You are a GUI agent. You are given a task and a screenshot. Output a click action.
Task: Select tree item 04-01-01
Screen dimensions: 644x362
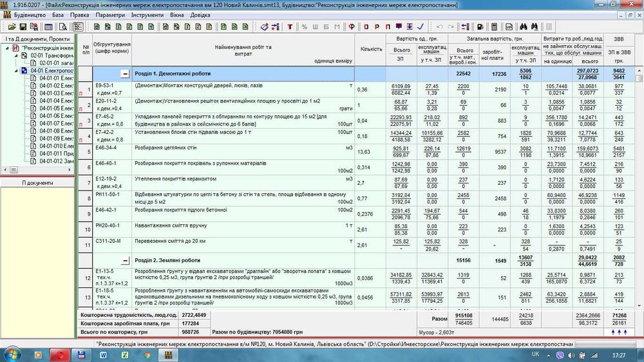point(56,78)
